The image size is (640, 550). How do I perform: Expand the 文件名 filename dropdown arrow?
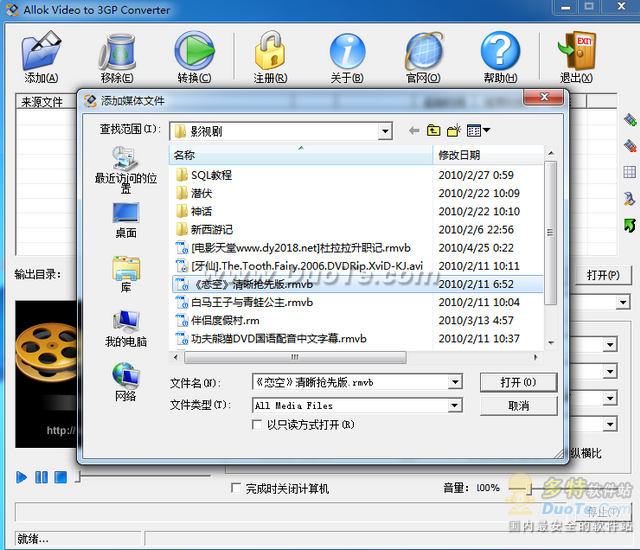(x=455, y=382)
